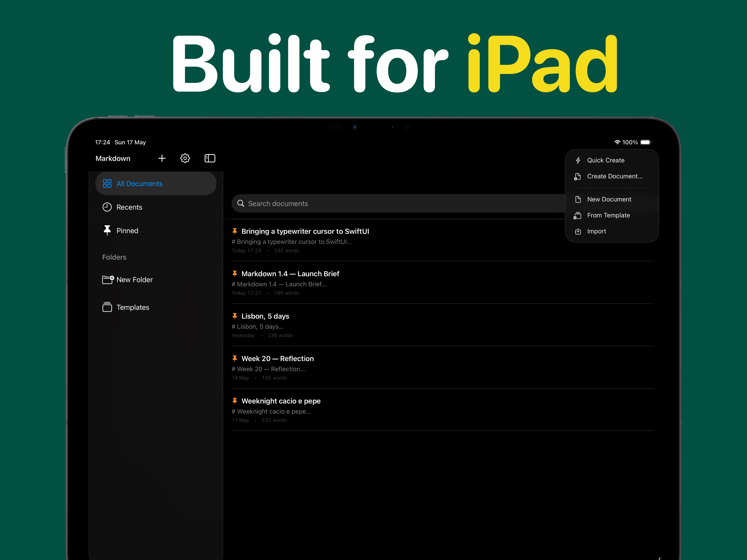Screen dimensions: 747x560
Task: Click the # Lisbon, 5 days… preview line
Action: point(257,326)
